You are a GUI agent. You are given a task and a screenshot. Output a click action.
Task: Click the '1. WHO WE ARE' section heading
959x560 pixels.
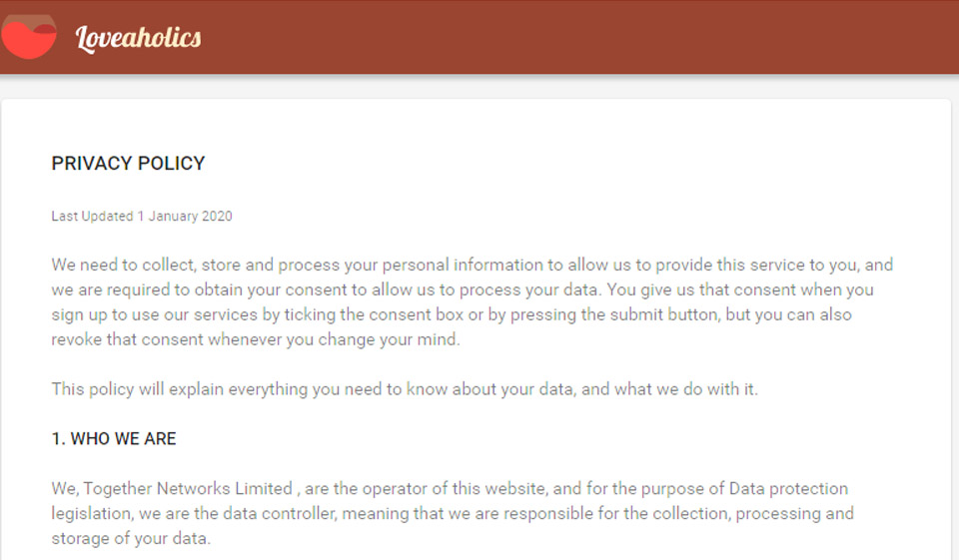click(x=114, y=439)
